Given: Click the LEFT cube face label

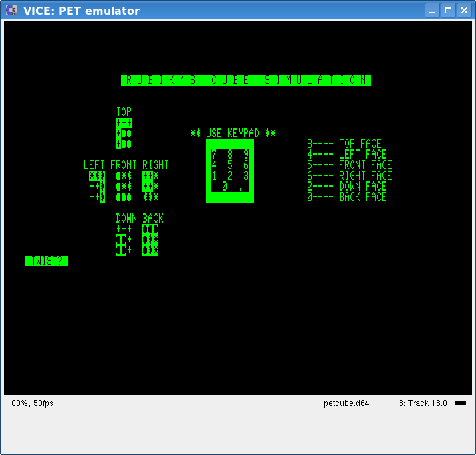Looking at the screenshot, I should coord(94,165).
